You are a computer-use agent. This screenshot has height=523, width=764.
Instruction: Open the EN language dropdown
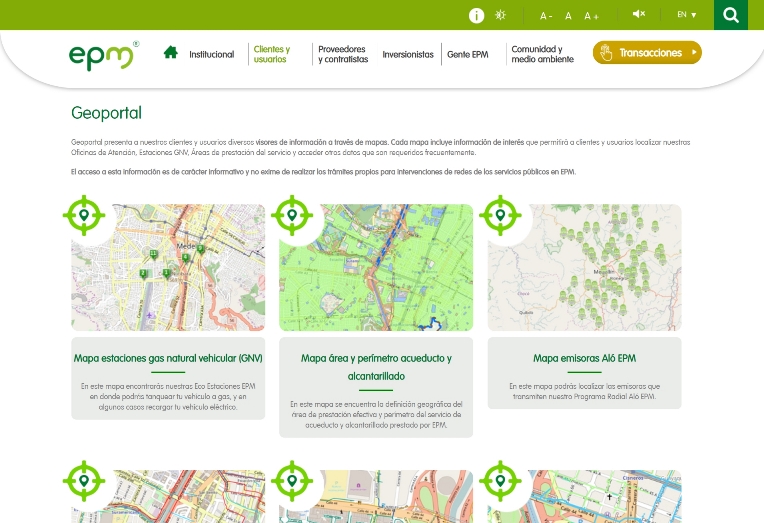tap(686, 15)
